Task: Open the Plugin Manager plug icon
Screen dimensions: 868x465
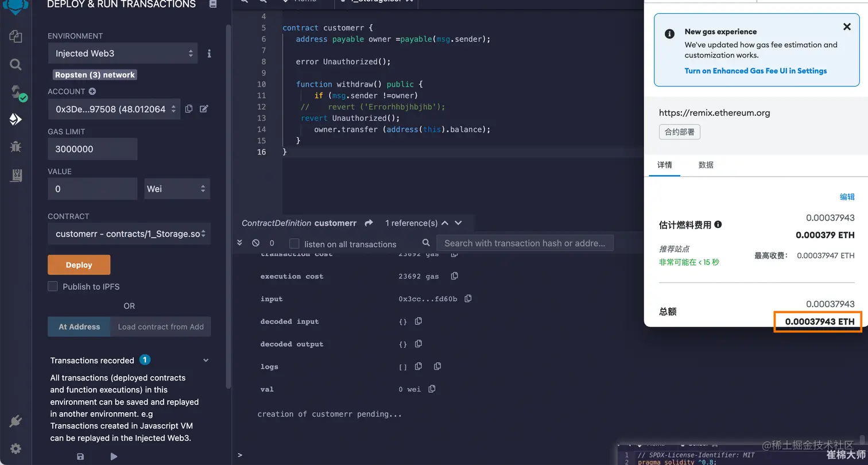Action: pos(15,421)
